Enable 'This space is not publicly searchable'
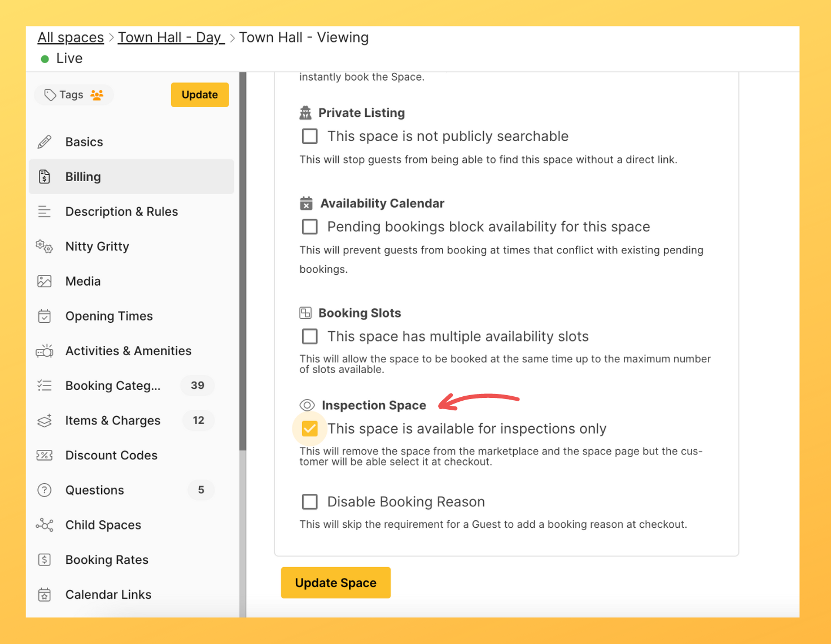The image size is (831, 644). 310,136
